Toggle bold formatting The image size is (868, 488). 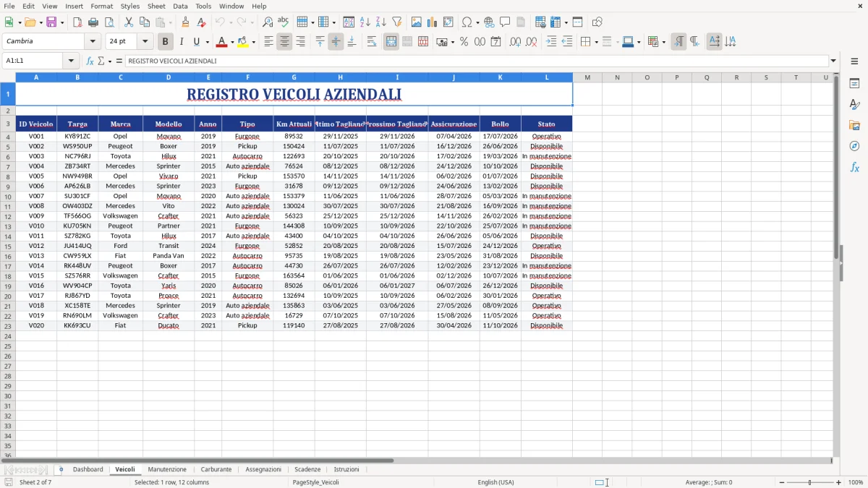(165, 41)
